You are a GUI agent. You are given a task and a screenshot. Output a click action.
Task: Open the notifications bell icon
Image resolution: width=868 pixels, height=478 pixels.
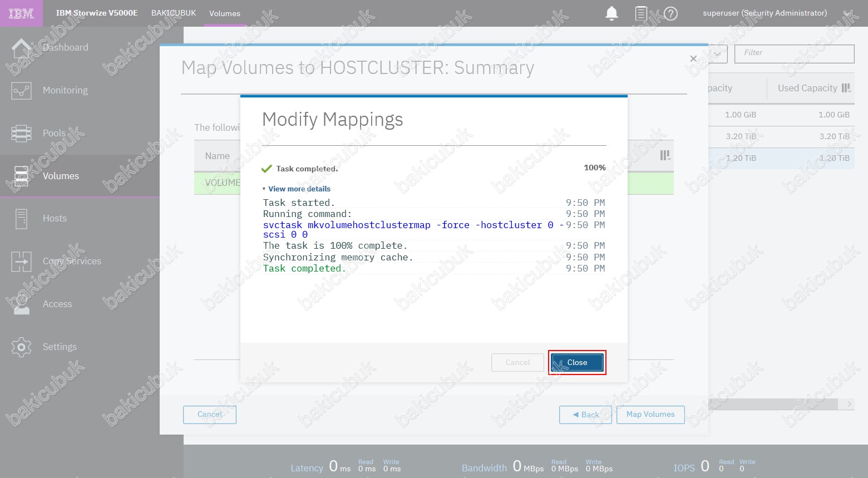611,13
